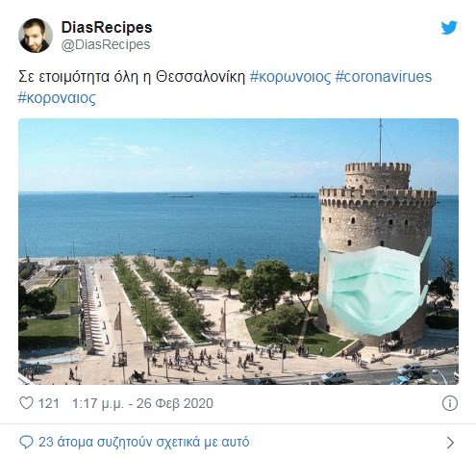Click the surgical mask on the tower
Image resolution: width=476 pixels, height=459 pixels.
click(x=375, y=286)
